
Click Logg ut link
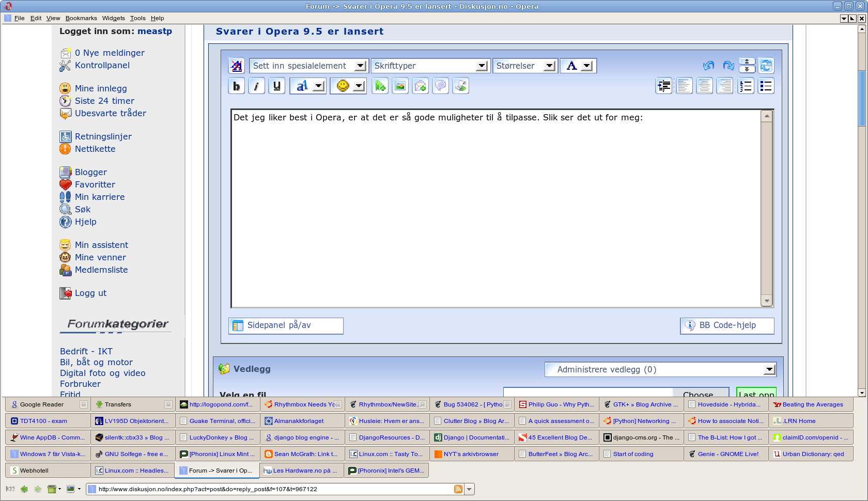[90, 293]
